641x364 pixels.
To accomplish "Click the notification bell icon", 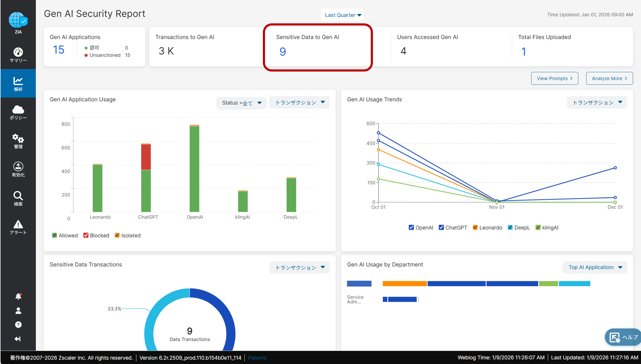I will [18, 296].
